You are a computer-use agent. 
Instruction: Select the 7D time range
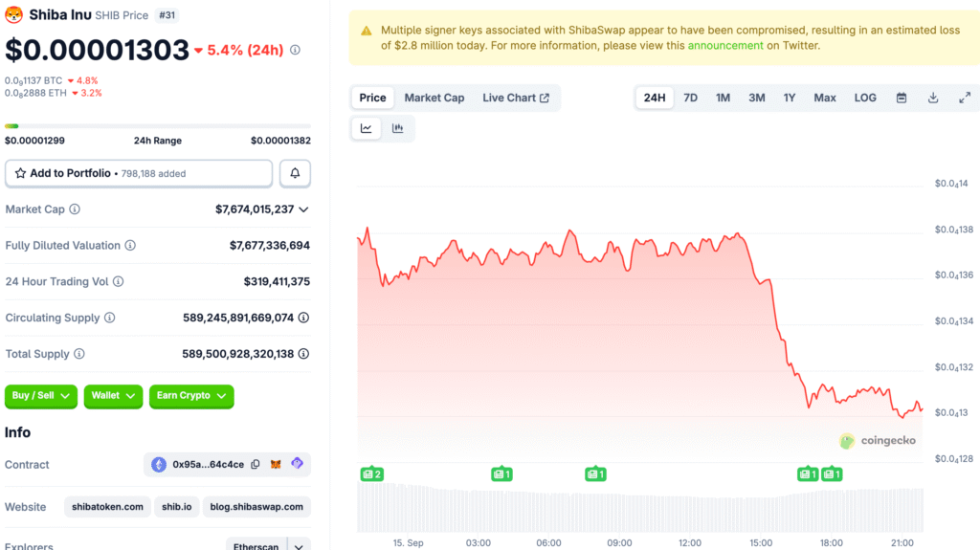coord(690,99)
